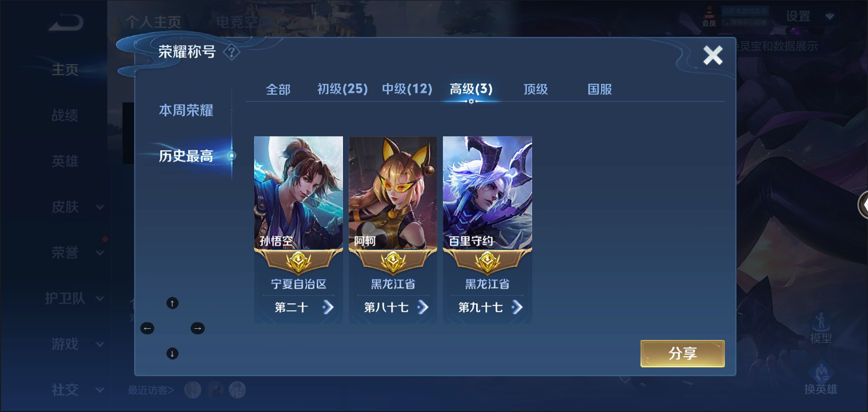The image size is (868, 412).
Task: Click the left arrow directional button
Action: pyautogui.click(x=147, y=328)
